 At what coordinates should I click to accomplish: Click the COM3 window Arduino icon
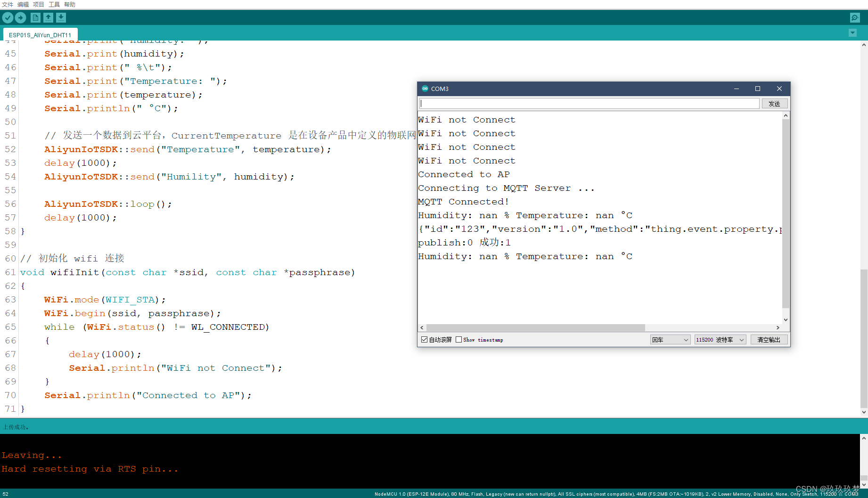[425, 89]
